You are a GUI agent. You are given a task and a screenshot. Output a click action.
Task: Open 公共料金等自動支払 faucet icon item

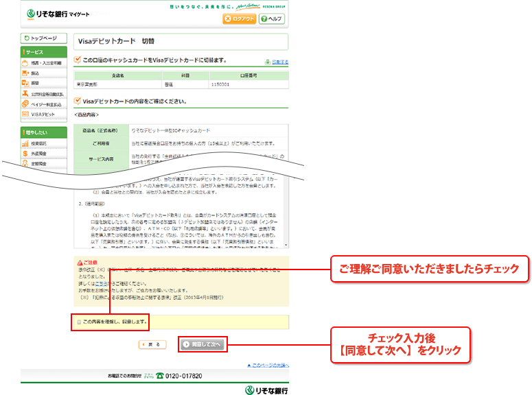pyautogui.click(x=44, y=94)
